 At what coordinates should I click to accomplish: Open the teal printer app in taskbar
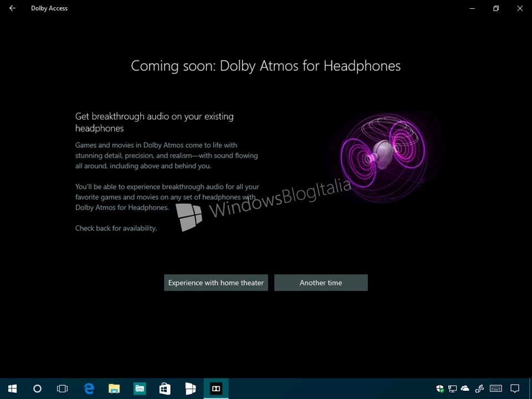point(140,388)
